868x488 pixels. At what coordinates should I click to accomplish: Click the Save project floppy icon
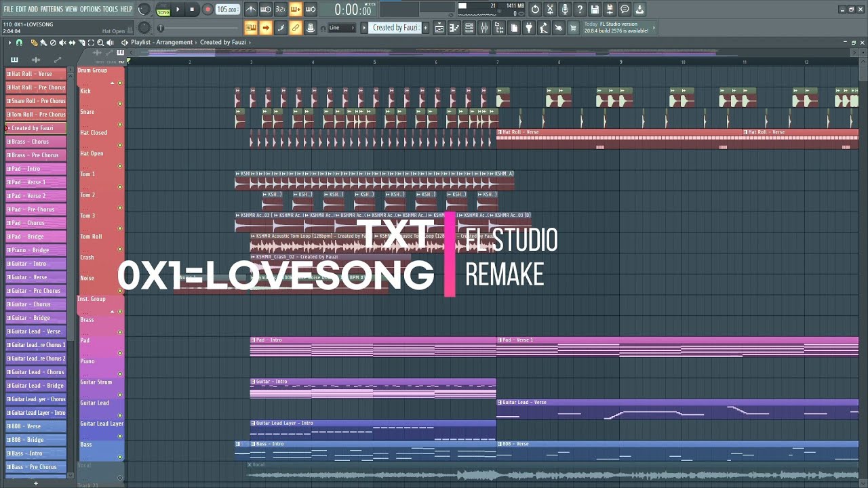pos(594,9)
